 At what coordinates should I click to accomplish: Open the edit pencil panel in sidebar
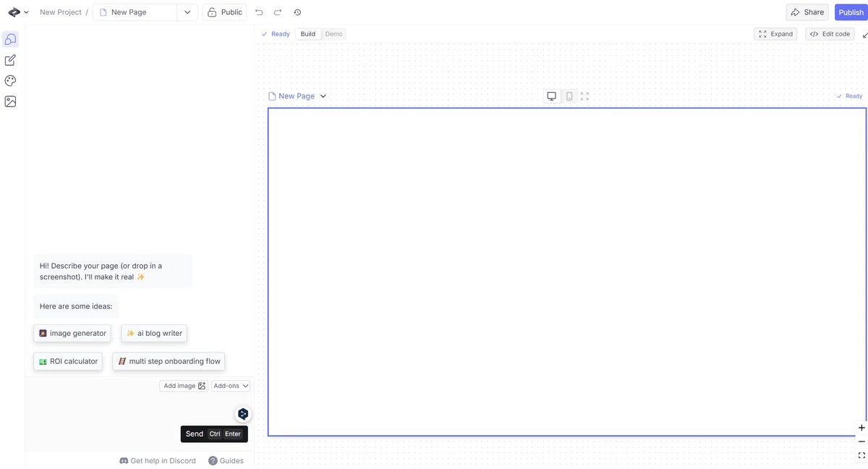pyautogui.click(x=10, y=60)
